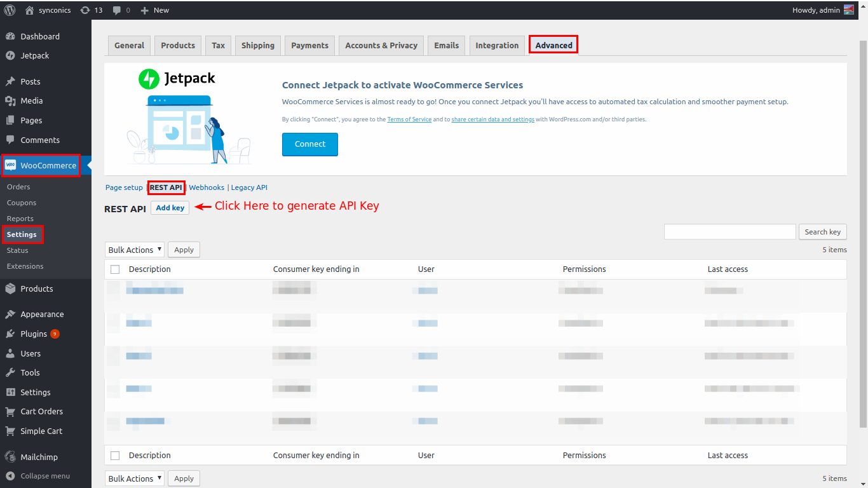Open Jetpack from the sidebar
This screenshot has width=868, height=488.
click(34, 56)
